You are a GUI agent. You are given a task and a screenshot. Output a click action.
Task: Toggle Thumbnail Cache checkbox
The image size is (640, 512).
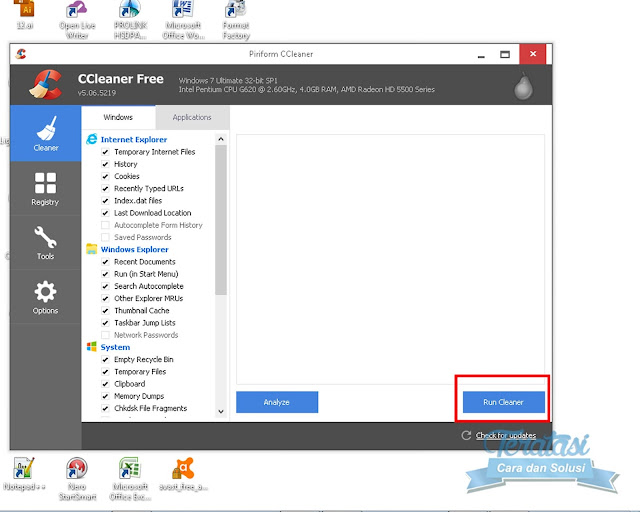coord(105,311)
